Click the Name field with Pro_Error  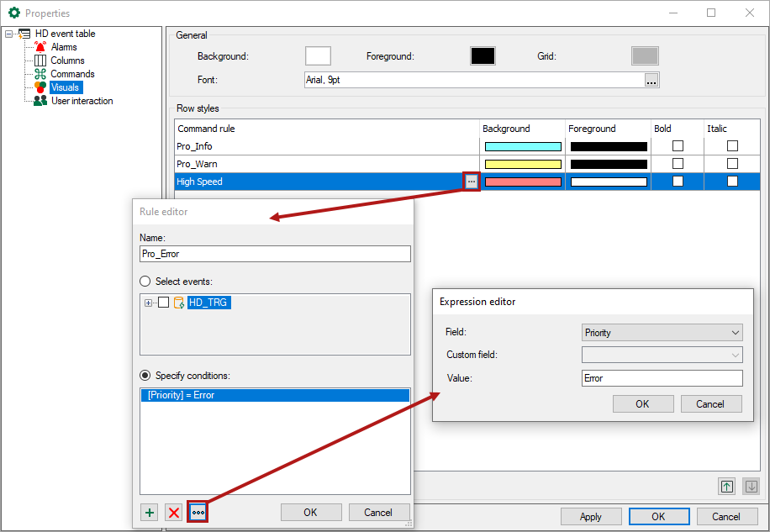coord(275,254)
